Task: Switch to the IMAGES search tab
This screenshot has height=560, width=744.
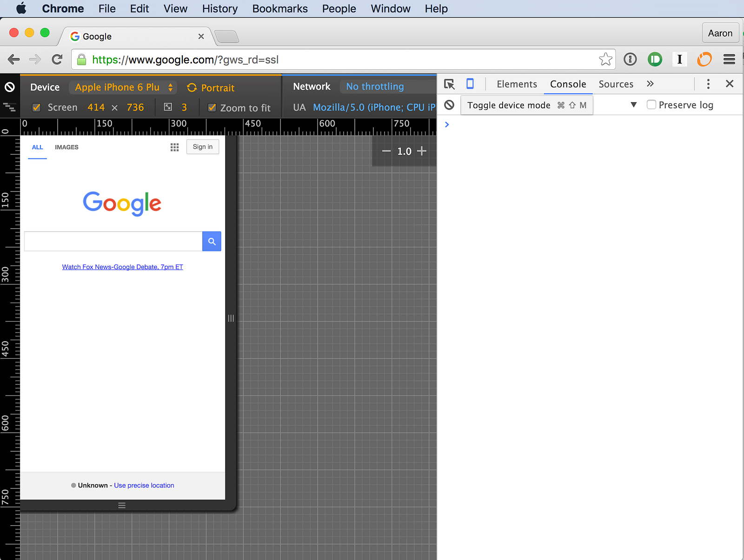Action: coord(66,147)
